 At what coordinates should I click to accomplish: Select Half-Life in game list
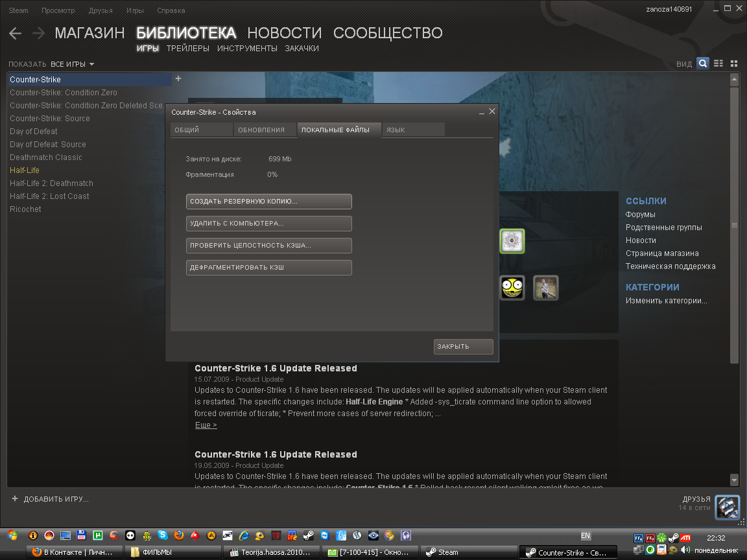24,170
